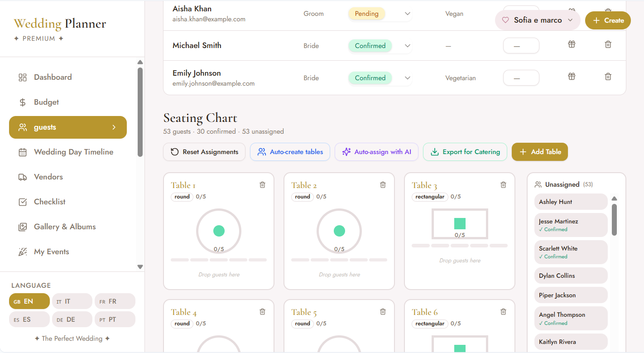Click Auto-create tables
The width and height of the screenshot is (644, 353).
(290, 152)
